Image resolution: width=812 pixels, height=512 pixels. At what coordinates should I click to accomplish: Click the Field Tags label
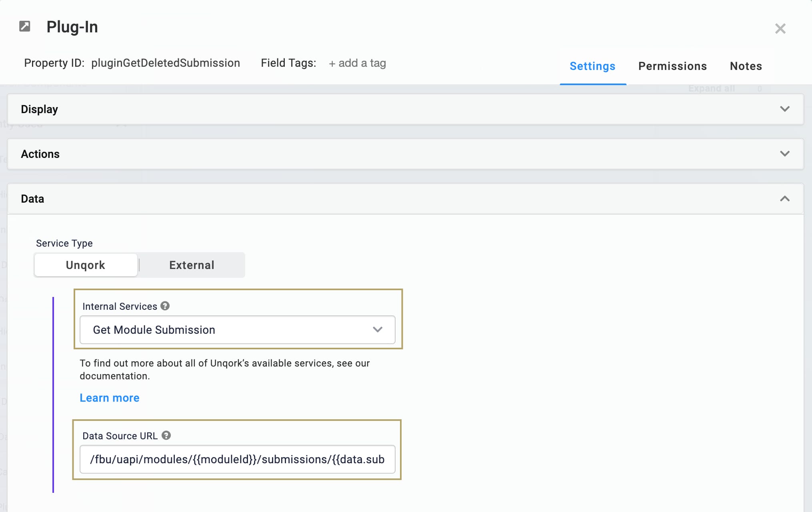pyautogui.click(x=288, y=63)
